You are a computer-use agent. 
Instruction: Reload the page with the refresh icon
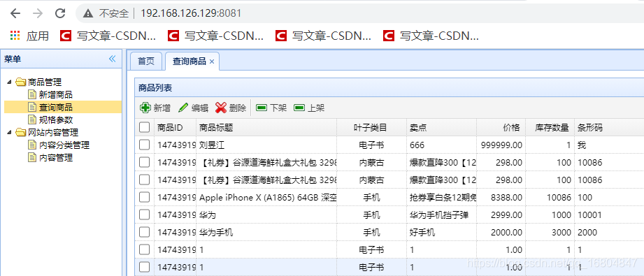click(x=60, y=13)
